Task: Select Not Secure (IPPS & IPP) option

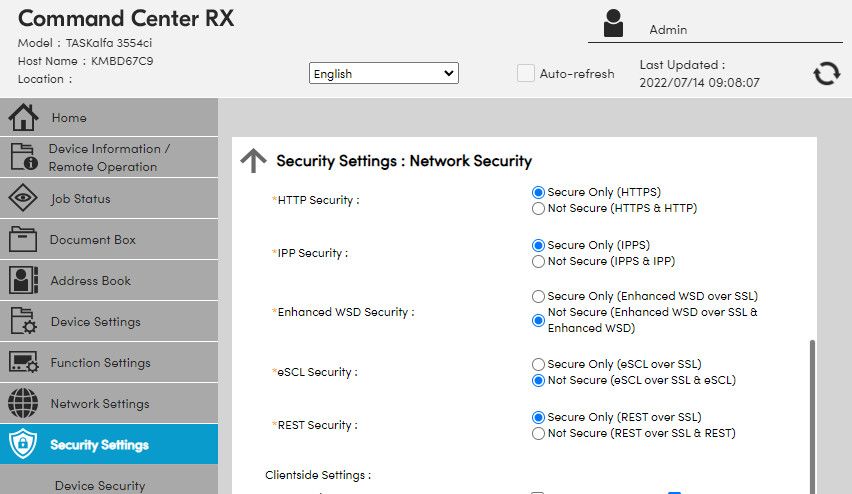Action: tap(538, 261)
